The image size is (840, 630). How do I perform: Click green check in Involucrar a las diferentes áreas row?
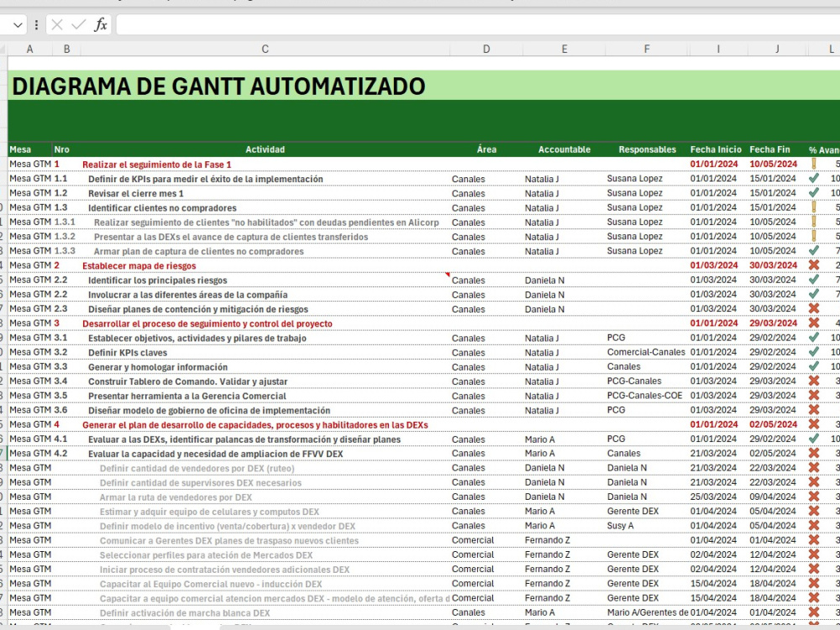[x=814, y=294]
